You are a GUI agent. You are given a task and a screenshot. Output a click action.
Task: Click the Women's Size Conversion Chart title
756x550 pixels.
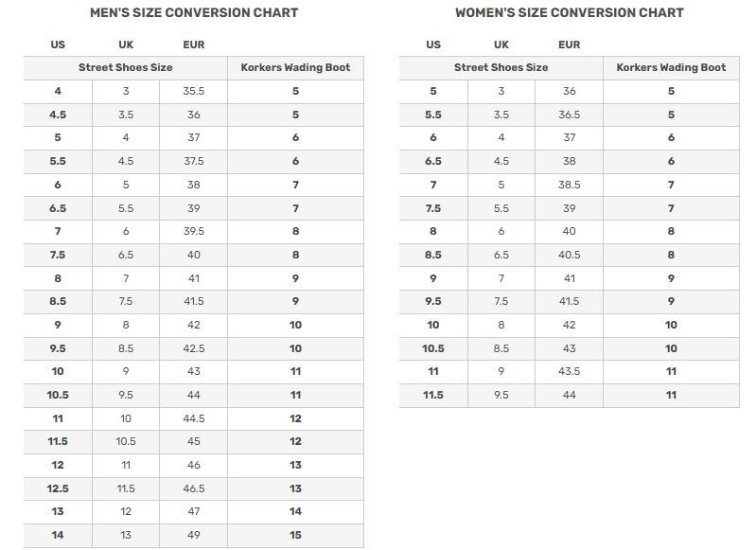click(569, 13)
